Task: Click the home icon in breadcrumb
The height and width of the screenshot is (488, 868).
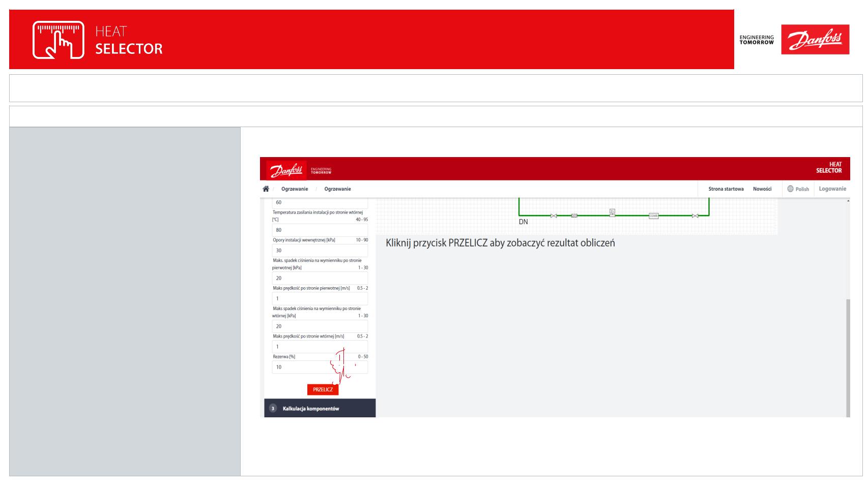Action: tap(266, 189)
